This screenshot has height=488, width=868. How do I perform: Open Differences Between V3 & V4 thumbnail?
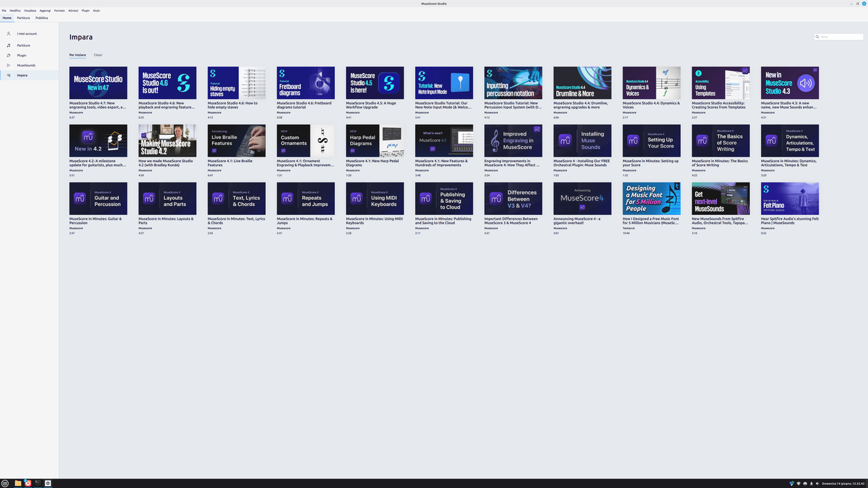(x=513, y=199)
